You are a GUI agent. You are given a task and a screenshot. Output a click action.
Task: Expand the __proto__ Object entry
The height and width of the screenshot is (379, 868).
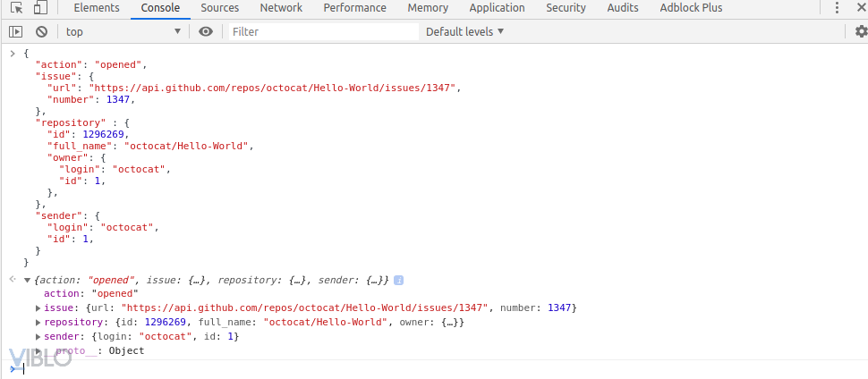pos(38,351)
